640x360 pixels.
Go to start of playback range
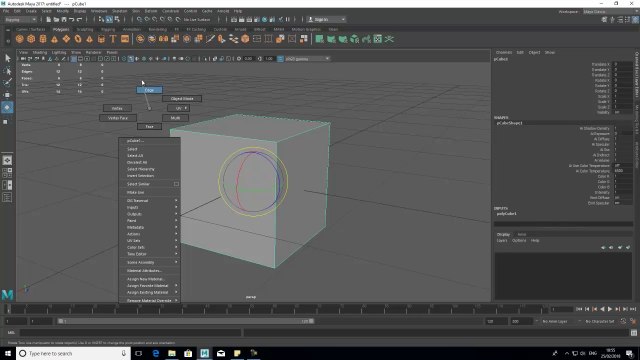579,309
